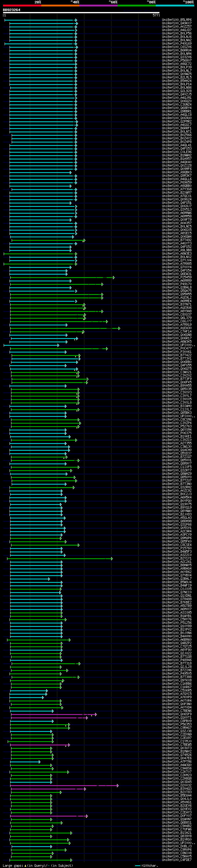Click the end position label 577
Image resolution: width=197 pixels, height=868 pixels.
155,15
